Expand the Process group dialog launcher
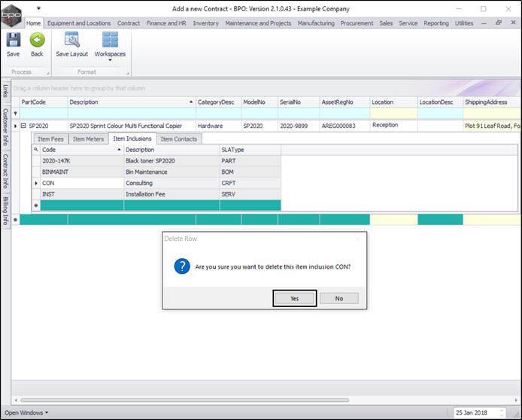This screenshot has width=522, height=420. pos(47,73)
